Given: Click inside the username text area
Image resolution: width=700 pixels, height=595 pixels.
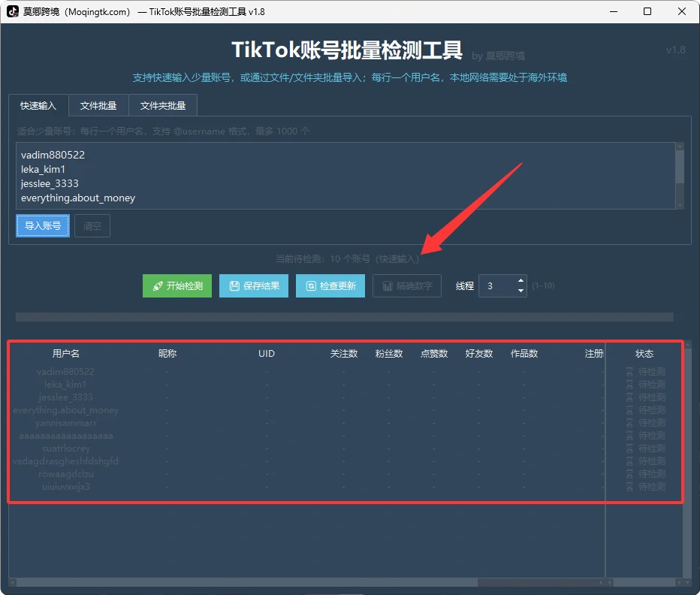Looking at the screenshot, I should [x=345, y=176].
